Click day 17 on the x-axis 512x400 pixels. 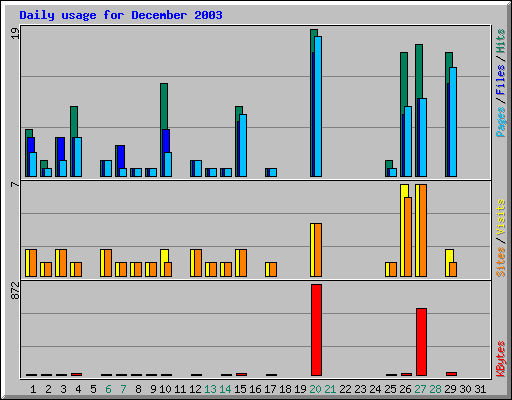point(270,389)
